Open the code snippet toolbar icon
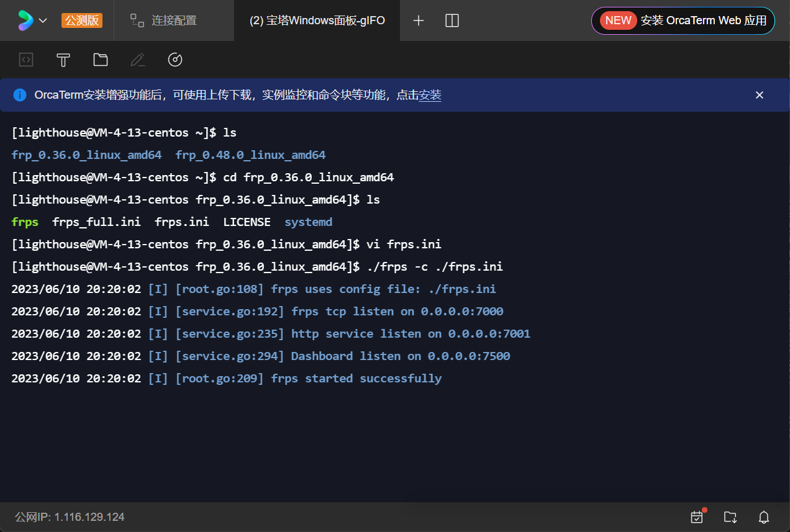The height and width of the screenshot is (532, 790). 26,60
